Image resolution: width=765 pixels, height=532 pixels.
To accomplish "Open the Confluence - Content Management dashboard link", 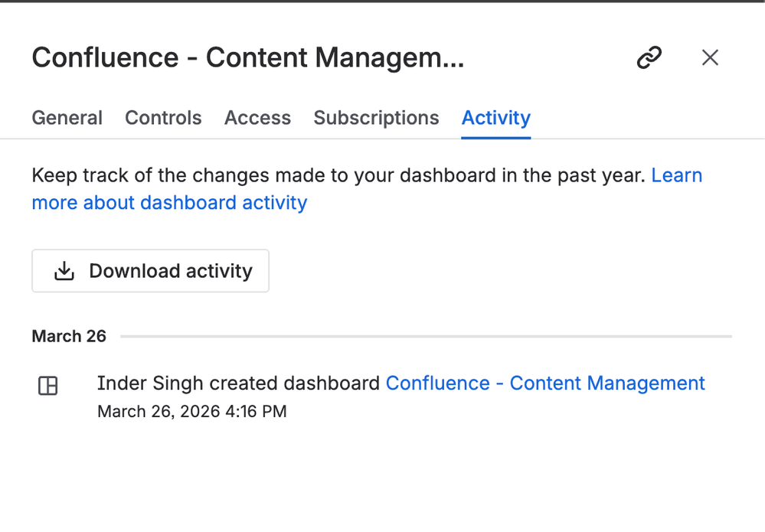I will [x=545, y=383].
